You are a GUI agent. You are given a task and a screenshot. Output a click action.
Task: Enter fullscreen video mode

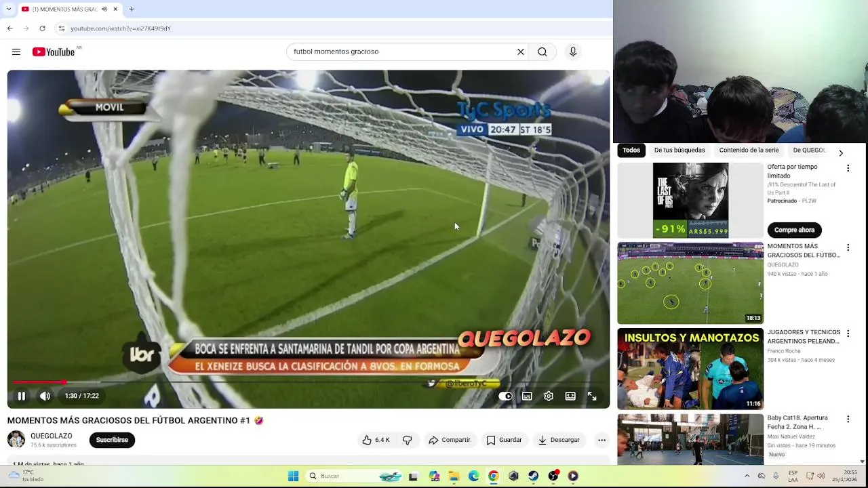click(x=592, y=396)
